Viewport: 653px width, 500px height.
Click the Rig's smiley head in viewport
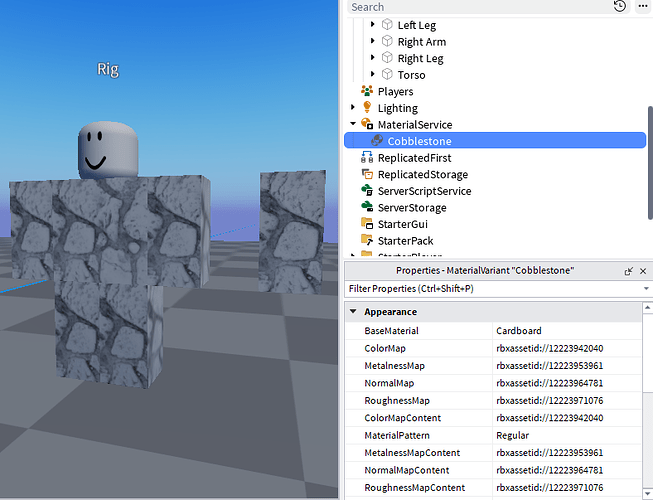click(x=108, y=149)
